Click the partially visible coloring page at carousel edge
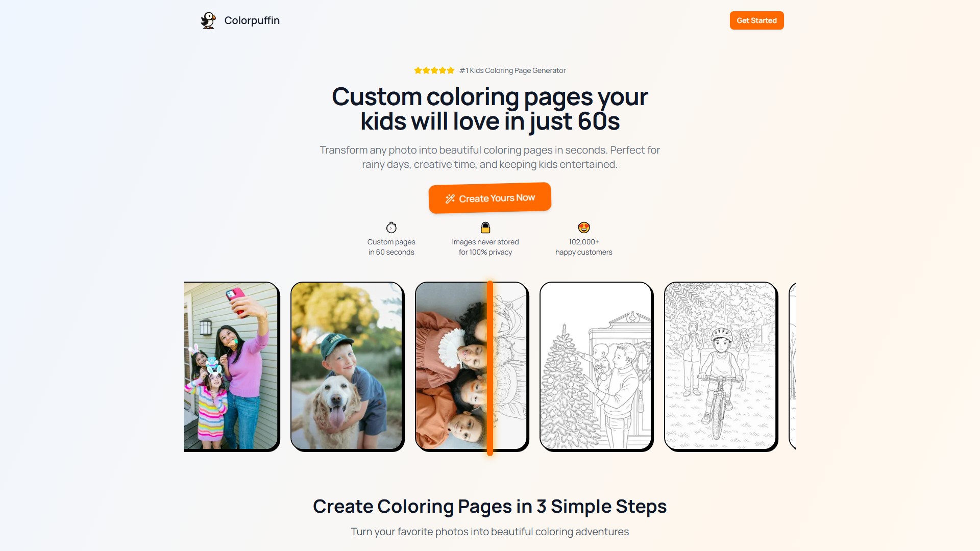This screenshot has width=980, height=551. 793,366
